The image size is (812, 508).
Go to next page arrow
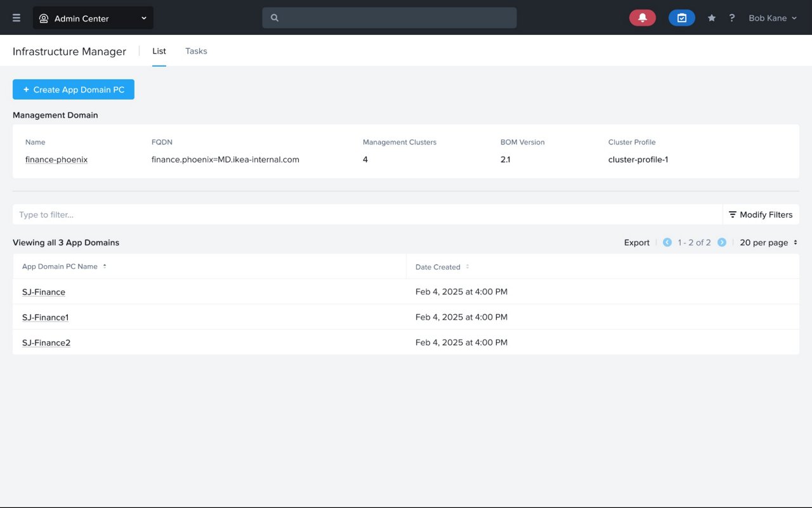pyautogui.click(x=722, y=242)
